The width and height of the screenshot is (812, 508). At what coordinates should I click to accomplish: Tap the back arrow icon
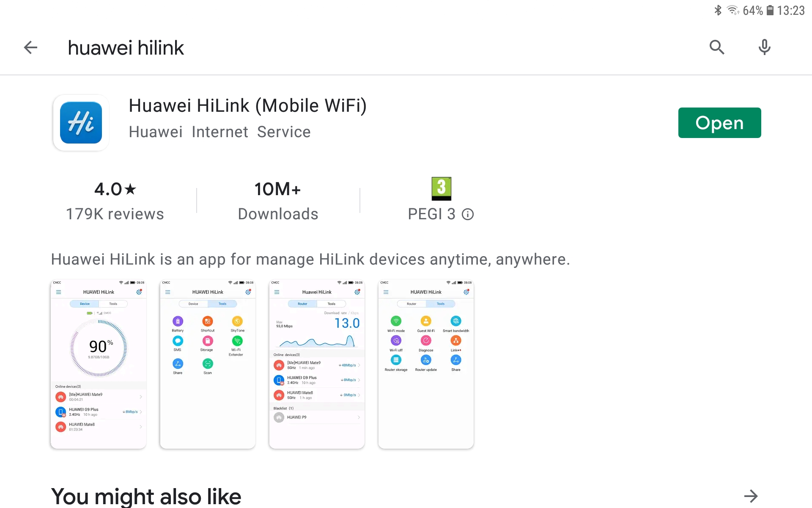30,47
